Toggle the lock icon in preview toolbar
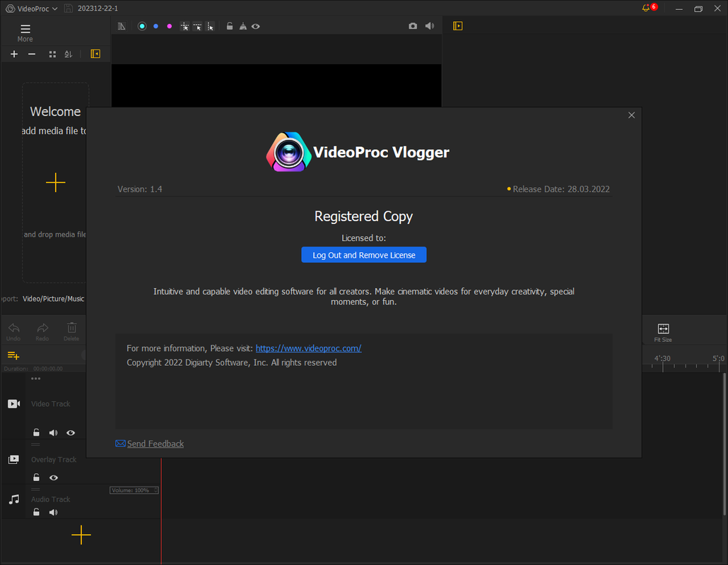The image size is (728, 565). click(x=230, y=26)
